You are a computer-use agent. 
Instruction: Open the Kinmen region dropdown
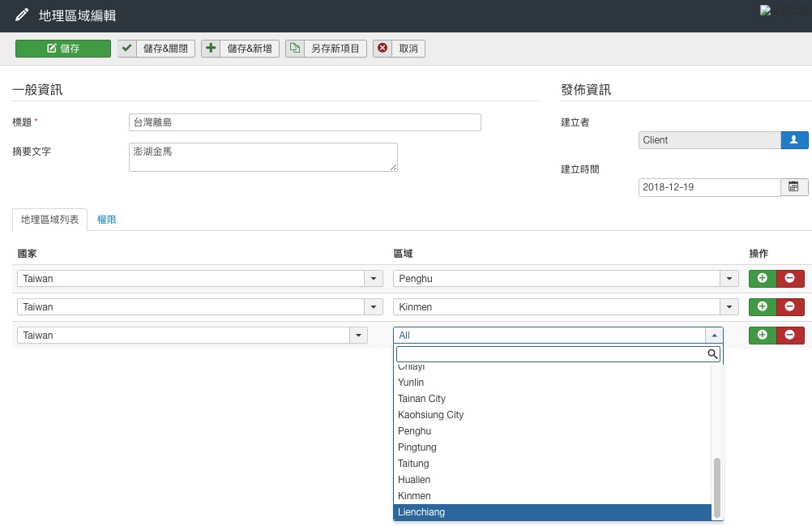tap(729, 307)
